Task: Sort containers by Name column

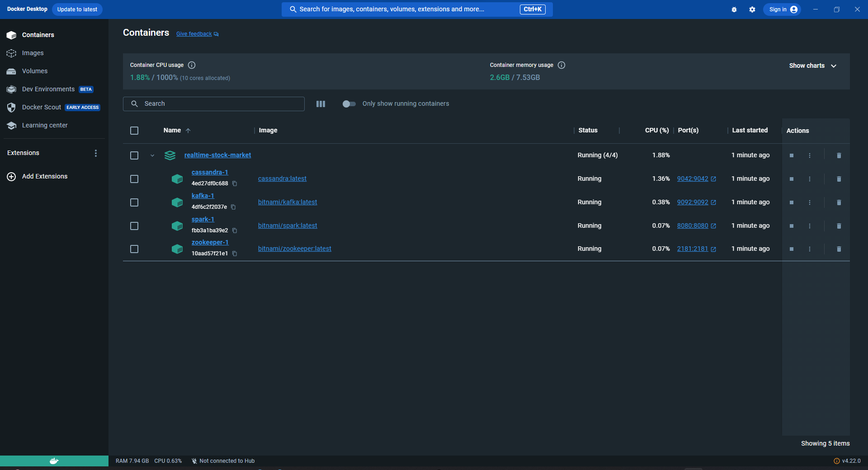Action: tap(177, 130)
